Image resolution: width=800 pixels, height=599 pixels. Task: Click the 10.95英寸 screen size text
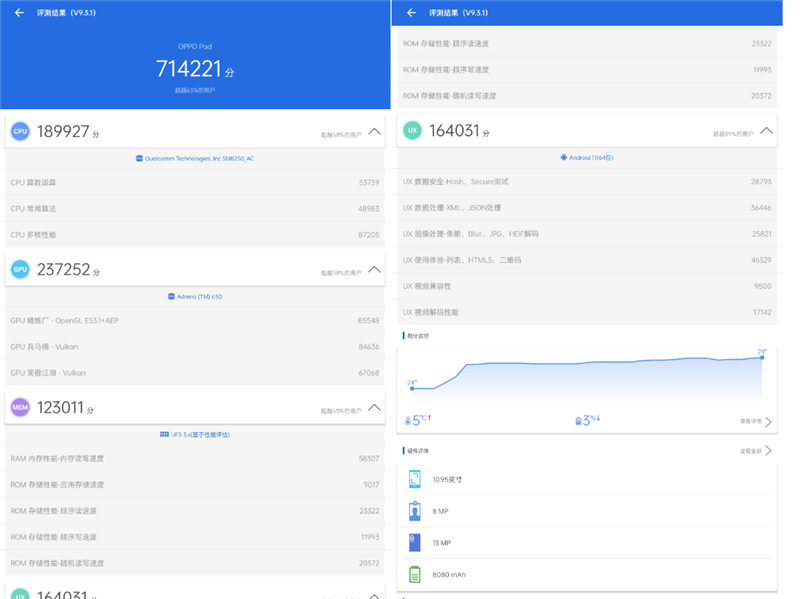click(447, 480)
